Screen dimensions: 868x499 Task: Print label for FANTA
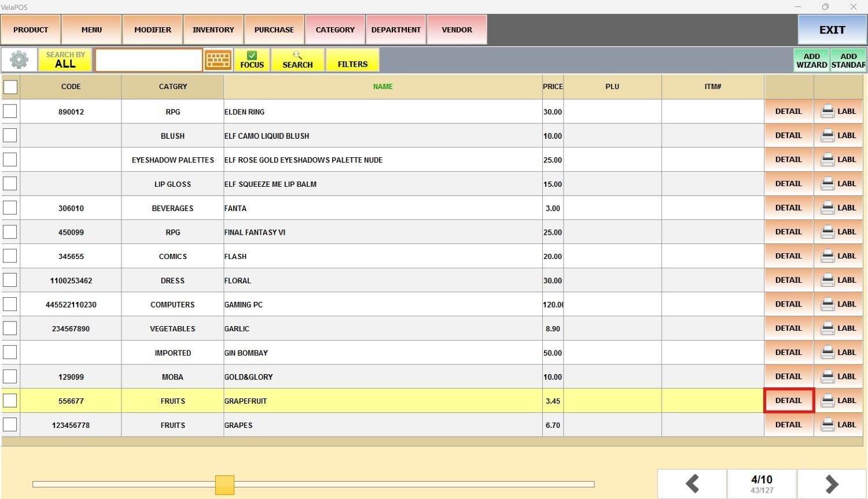[x=838, y=208]
